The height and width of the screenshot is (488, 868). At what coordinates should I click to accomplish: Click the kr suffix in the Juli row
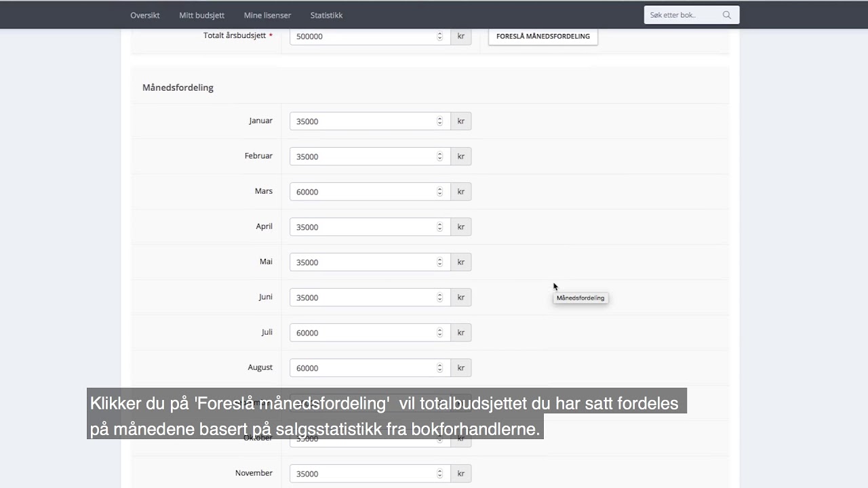tap(461, 333)
